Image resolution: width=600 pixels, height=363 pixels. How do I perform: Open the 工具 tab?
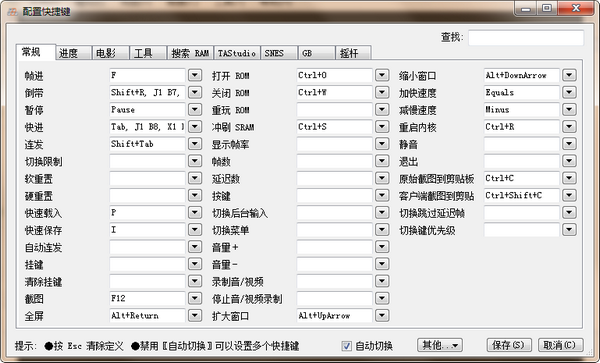(148, 53)
